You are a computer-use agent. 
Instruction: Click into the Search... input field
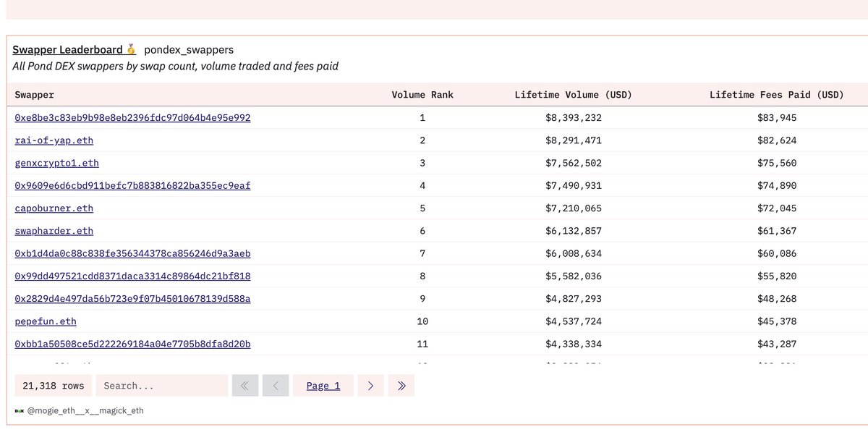coord(162,386)
